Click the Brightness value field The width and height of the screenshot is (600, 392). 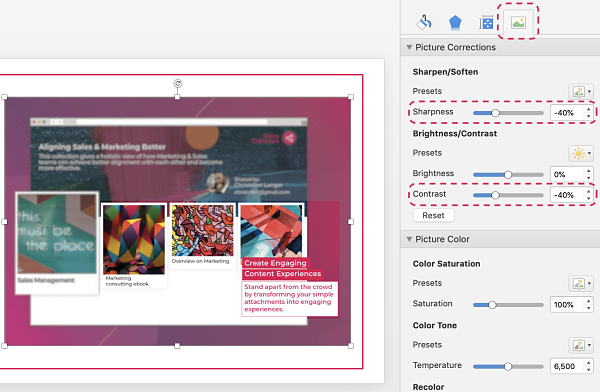(567, 175)
